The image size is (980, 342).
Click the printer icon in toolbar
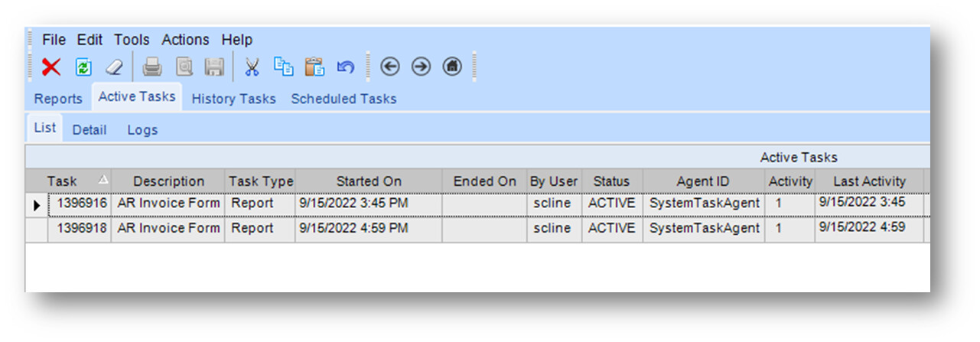pos(152,67)
